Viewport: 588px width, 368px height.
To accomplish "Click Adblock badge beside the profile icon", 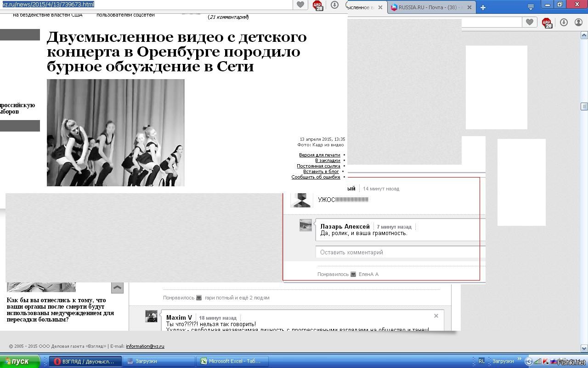I will [x=547, y=23].
